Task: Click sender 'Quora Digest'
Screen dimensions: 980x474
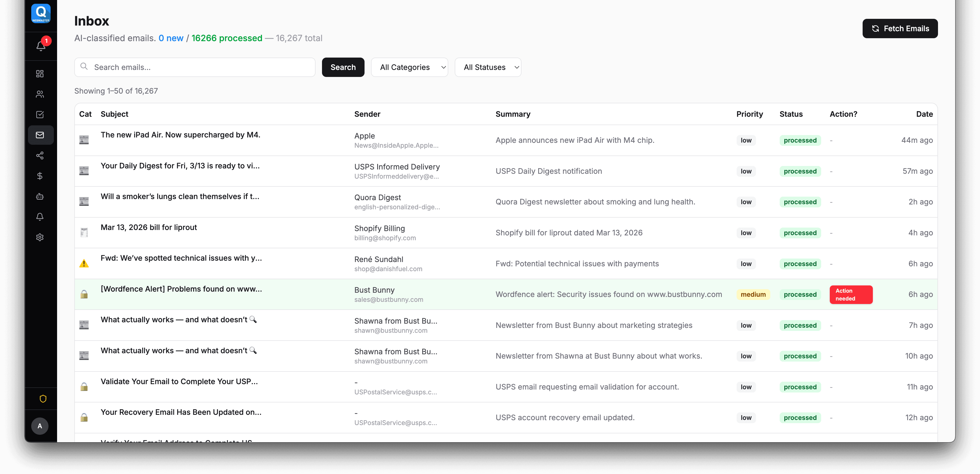Action: pos(377,197)
